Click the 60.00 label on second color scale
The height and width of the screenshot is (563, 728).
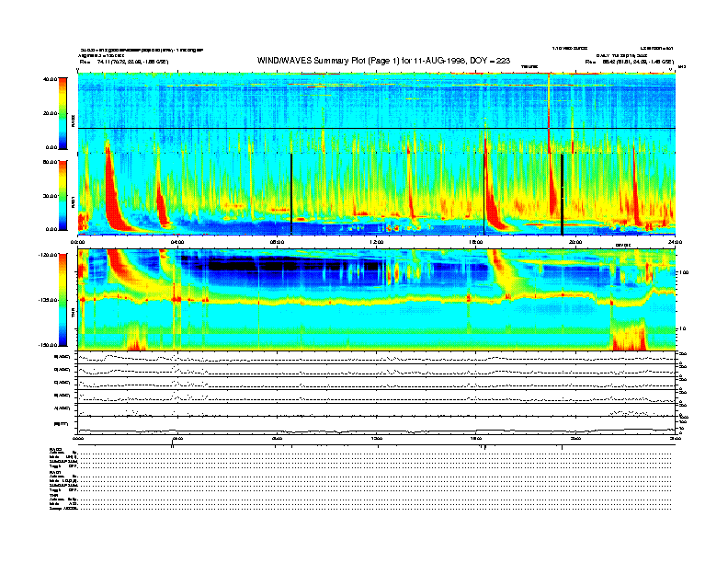(x=50, y=162)
